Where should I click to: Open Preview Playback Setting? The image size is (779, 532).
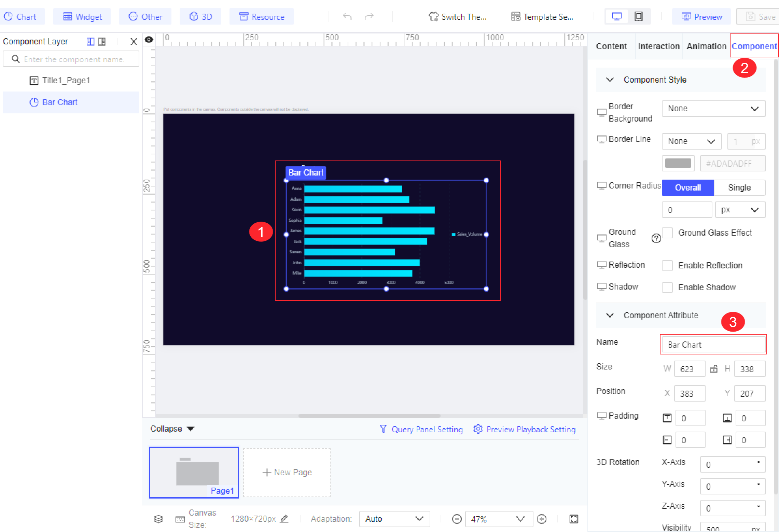point(524,429)
